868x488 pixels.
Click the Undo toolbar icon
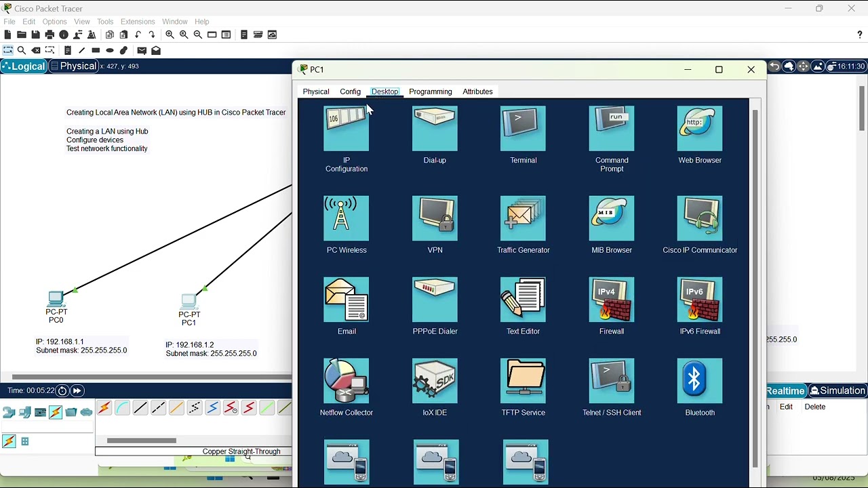(x=138, y=35)
